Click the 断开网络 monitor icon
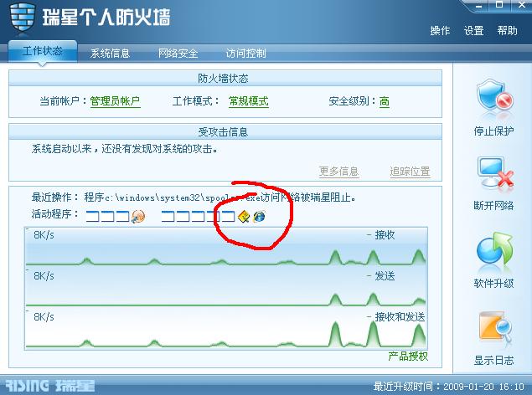Image resolution: width=532 pixels, height=395 pixels. [x=494, y=172]
